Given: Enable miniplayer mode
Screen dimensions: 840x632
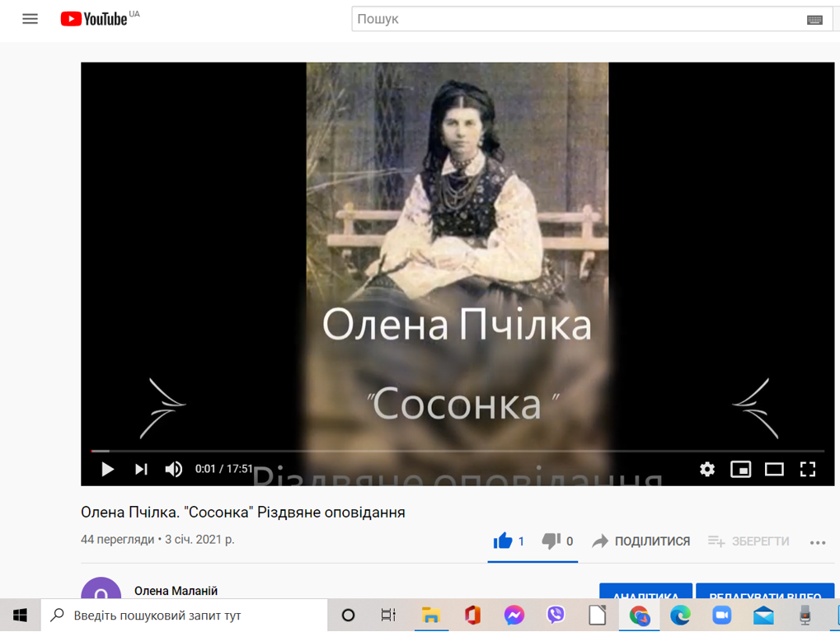Looking at the screenshot, I should (740, 468).
